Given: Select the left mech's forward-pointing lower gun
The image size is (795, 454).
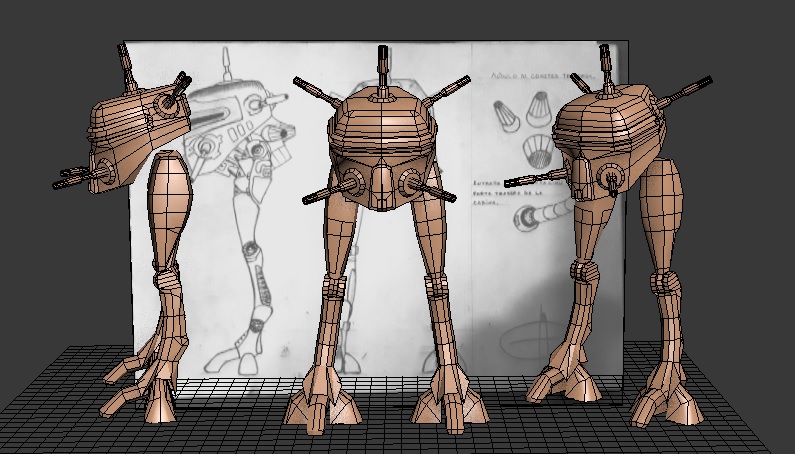Looking at the screenshot, I should point(79,178).
